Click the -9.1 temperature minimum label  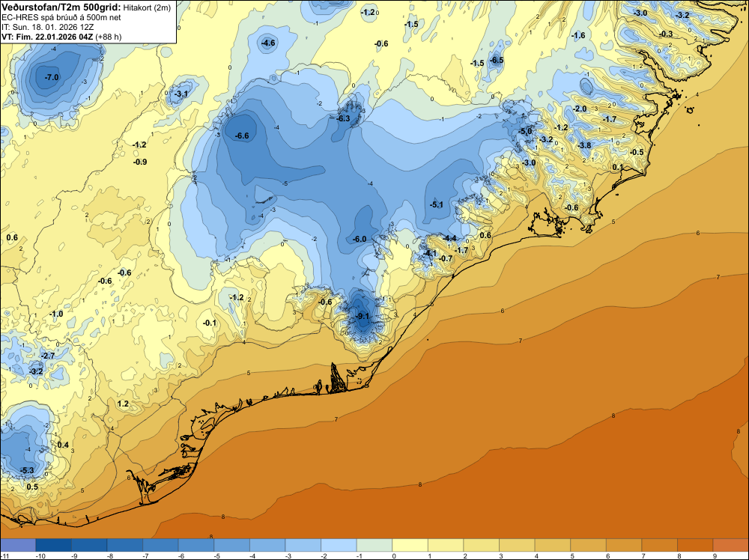(363, 316)
